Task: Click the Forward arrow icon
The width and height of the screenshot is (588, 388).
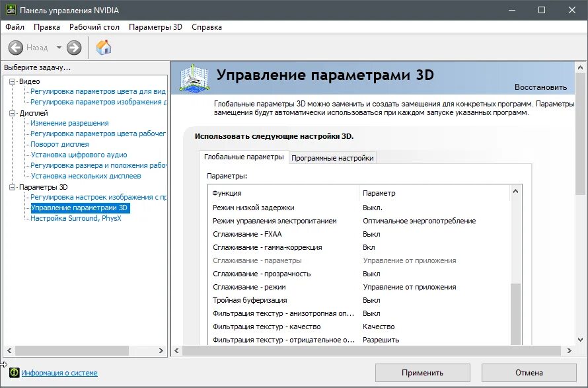Action: tap(74, 48)
